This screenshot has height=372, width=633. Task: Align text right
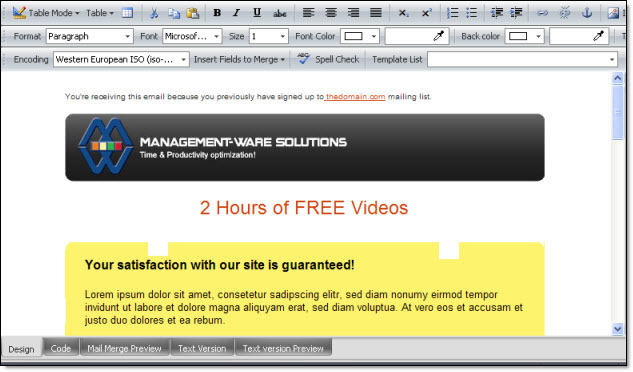coord(354,13)
